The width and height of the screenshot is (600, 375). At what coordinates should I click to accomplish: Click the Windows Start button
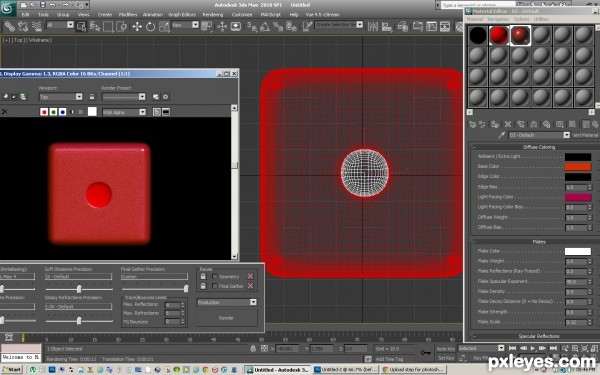click(12, 369)
